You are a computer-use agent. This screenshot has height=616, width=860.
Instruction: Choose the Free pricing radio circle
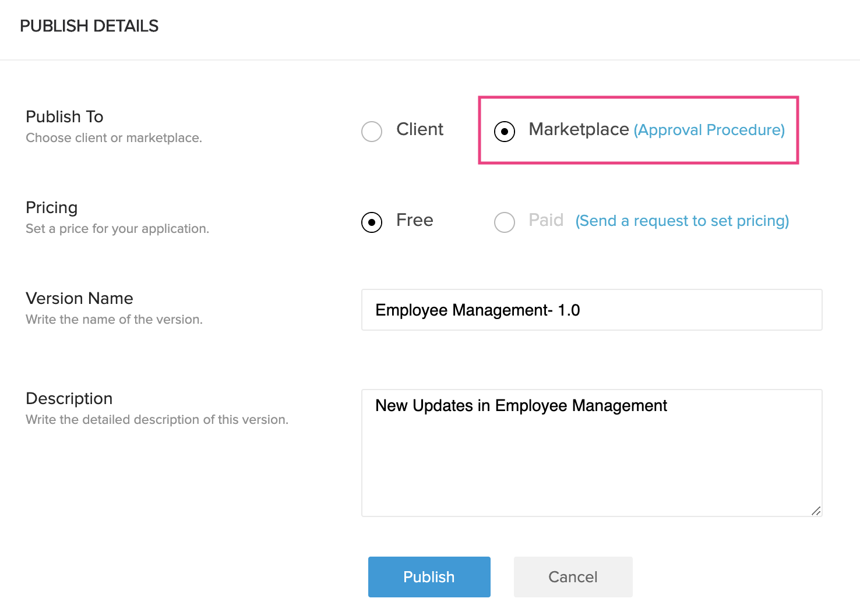point(372,222)
